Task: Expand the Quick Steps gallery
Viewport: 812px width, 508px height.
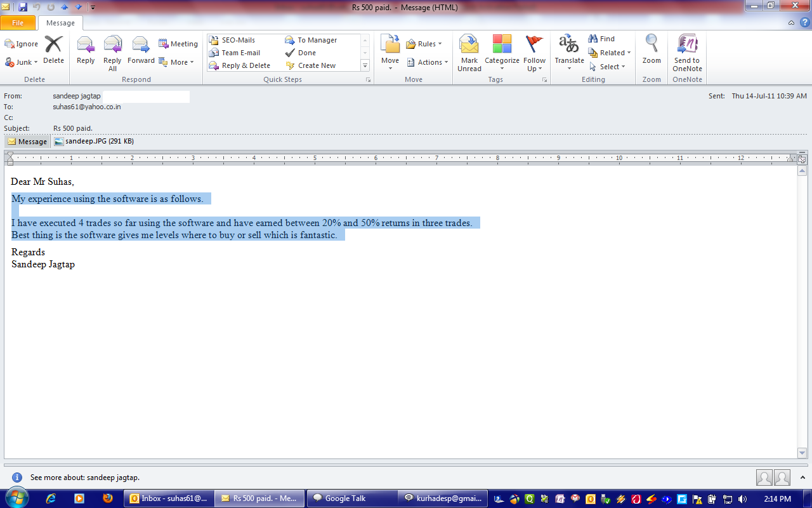Action: [x=365, y=65]
